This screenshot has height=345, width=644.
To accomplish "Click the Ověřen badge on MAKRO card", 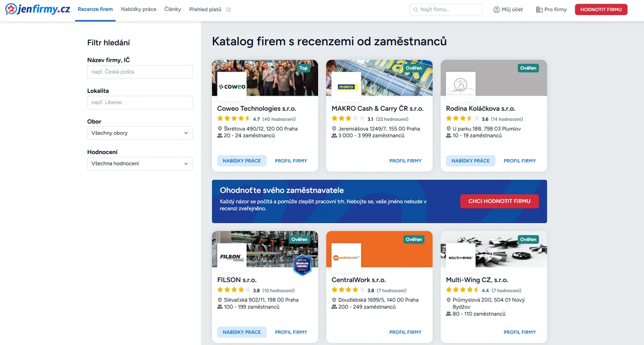I will pos(414,68).
